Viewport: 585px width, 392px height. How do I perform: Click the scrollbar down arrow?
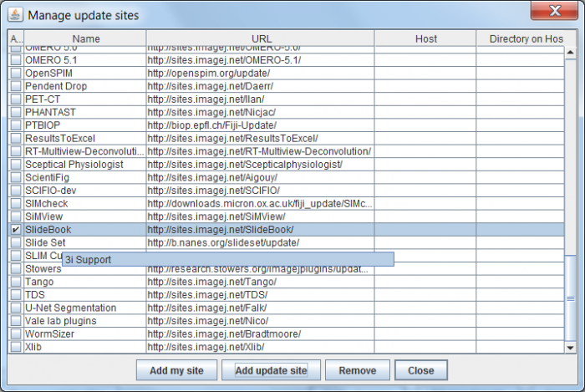click(x=571, y=347)
